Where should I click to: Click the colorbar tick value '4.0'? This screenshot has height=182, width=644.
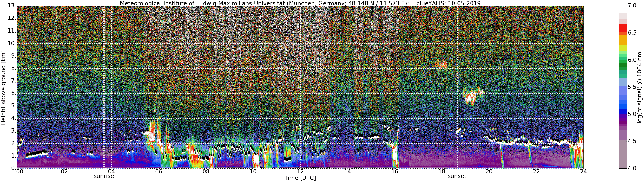(x=632, y=168)
